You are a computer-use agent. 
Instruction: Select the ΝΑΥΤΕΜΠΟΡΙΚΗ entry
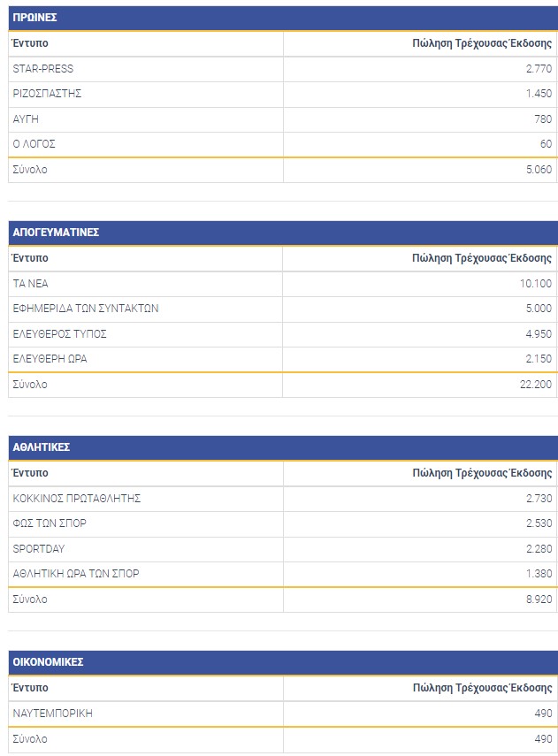pos(53,714)
